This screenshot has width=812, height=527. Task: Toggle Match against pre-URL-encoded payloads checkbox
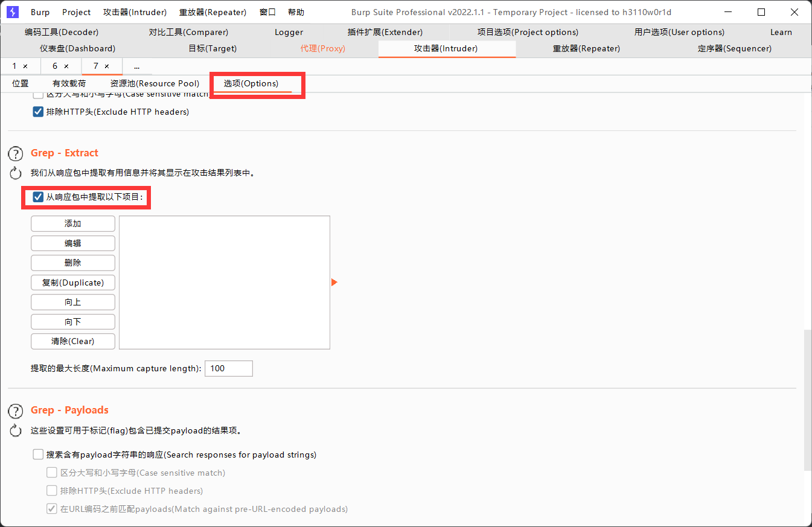click(x=52, y=509)
